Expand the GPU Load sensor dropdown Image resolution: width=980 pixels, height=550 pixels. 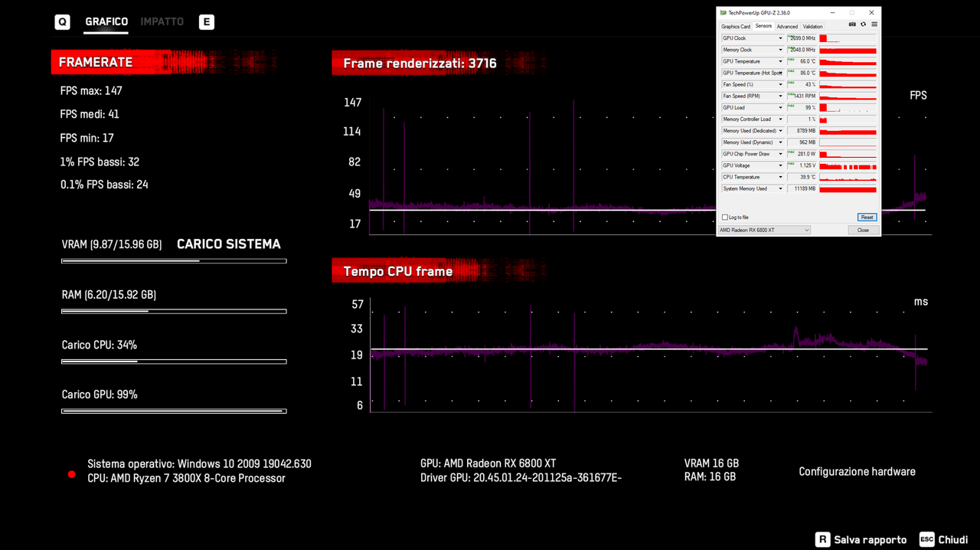pos(780,108)
